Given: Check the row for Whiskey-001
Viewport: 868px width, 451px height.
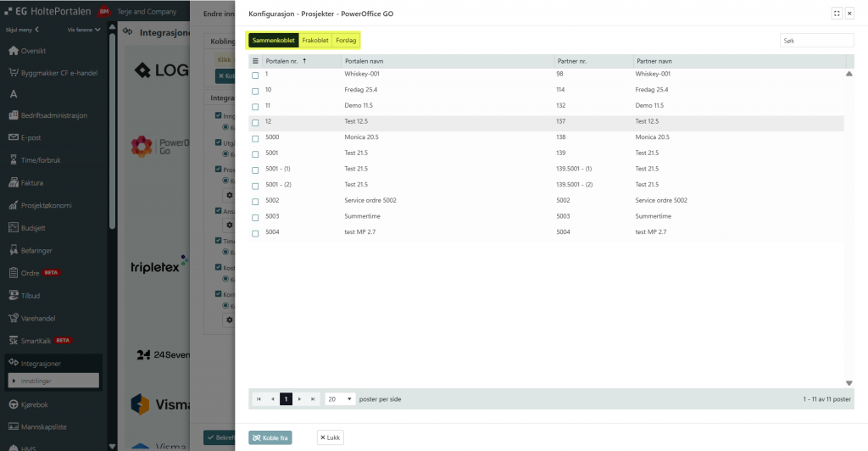Looking at the screenshot, I should pyautogui.click(x=255, y=75).
